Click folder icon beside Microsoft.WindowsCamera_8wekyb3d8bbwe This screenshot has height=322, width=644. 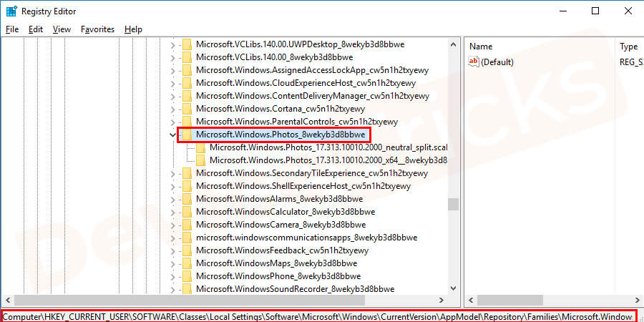tap(187, 225)
